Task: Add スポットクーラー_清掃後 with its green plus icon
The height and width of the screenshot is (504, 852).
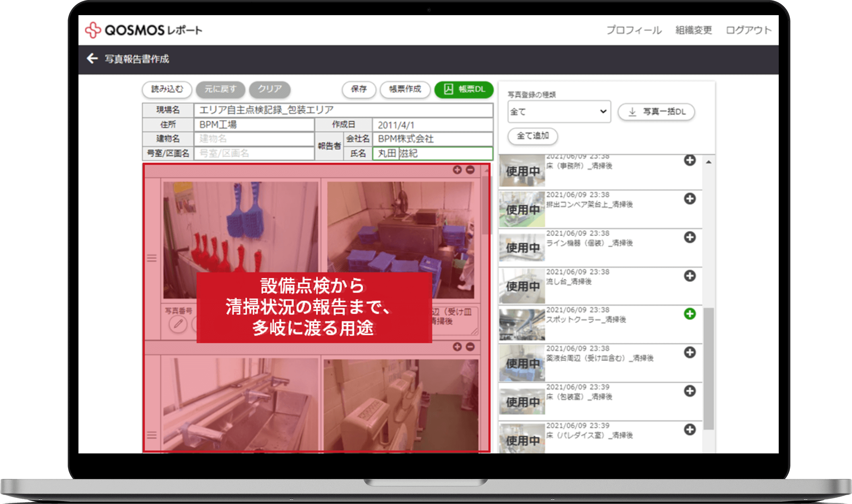Action: click(x=690, y=314)
